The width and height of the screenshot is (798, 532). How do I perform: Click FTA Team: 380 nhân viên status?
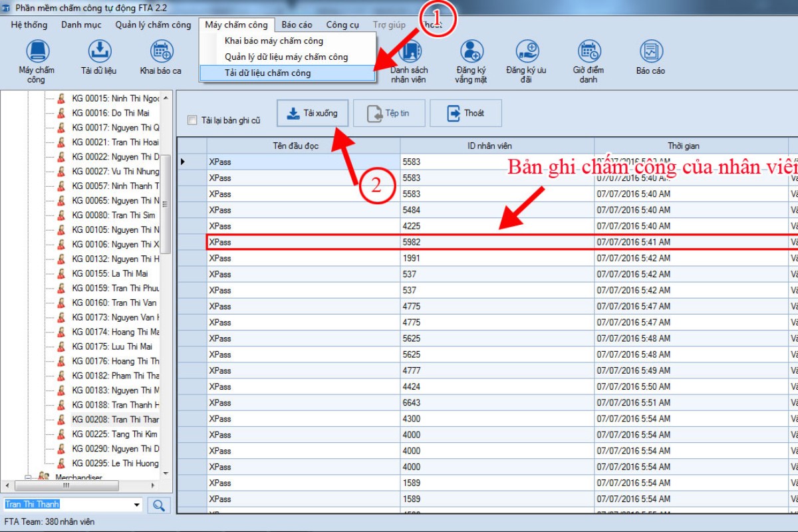coord(49,522)
